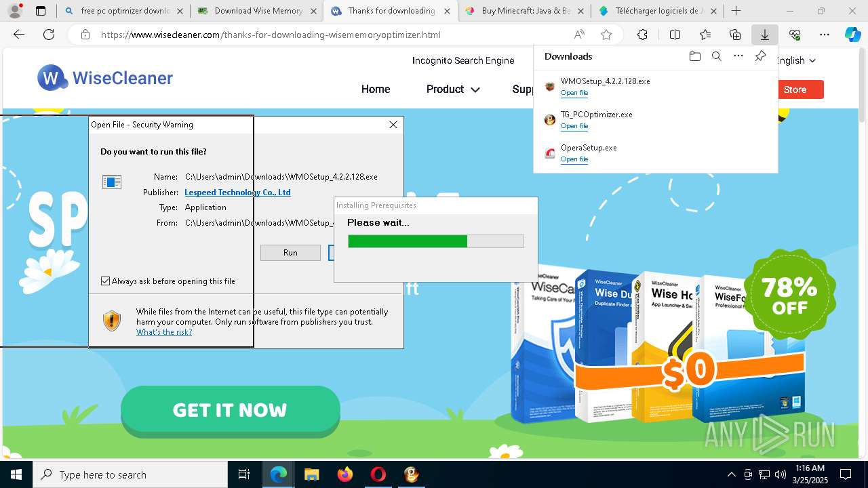Click the green installation progress bar
This screenshot has width=868, height=488.
pyautogui.click(x=436, y=241)
